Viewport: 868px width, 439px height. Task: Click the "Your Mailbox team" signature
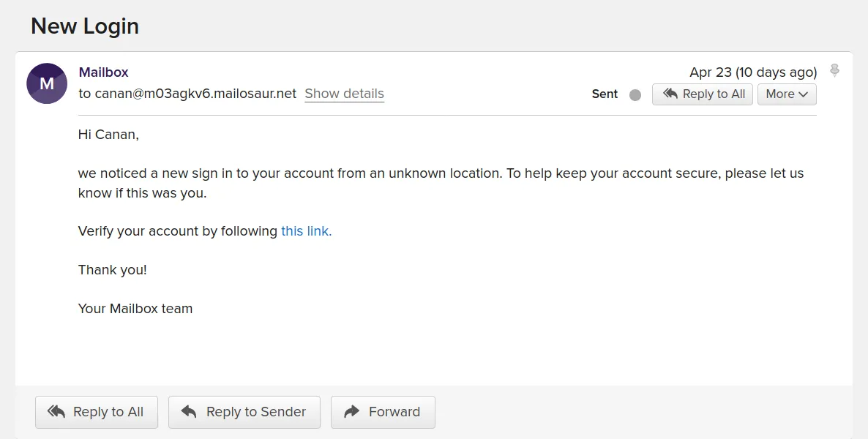(x=135, y=309)
